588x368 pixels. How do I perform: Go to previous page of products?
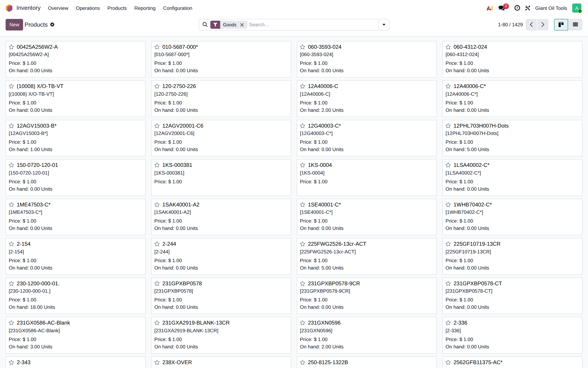pyautogui.click(x=531, y=25)
